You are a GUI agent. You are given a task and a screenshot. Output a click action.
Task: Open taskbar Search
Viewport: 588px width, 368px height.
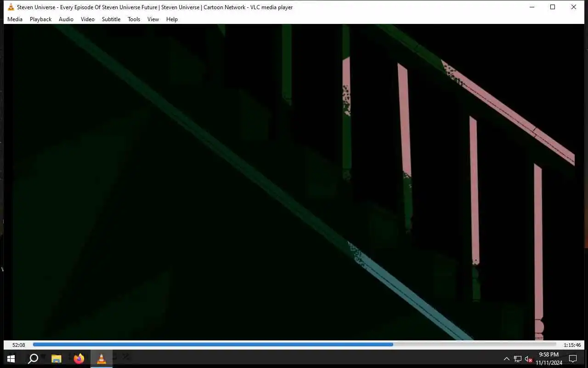tap(33, 358)
